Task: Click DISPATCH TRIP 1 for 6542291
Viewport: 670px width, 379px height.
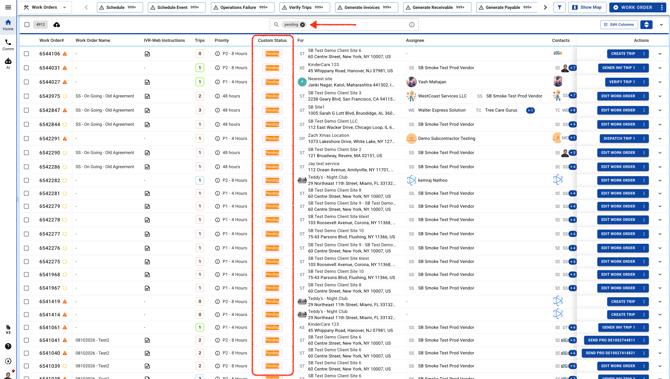Action: pos(619,138)
